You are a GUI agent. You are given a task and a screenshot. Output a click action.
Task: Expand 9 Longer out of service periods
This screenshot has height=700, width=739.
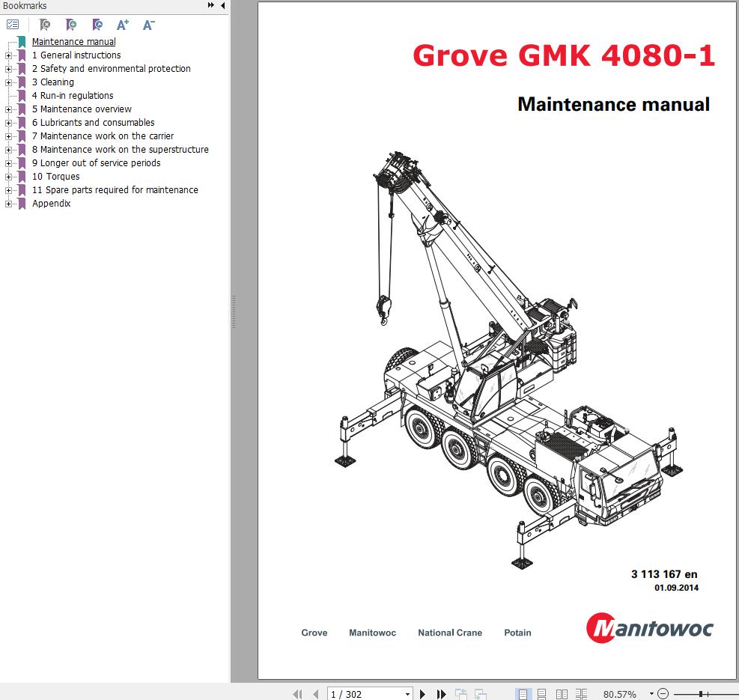click(8, 163)
